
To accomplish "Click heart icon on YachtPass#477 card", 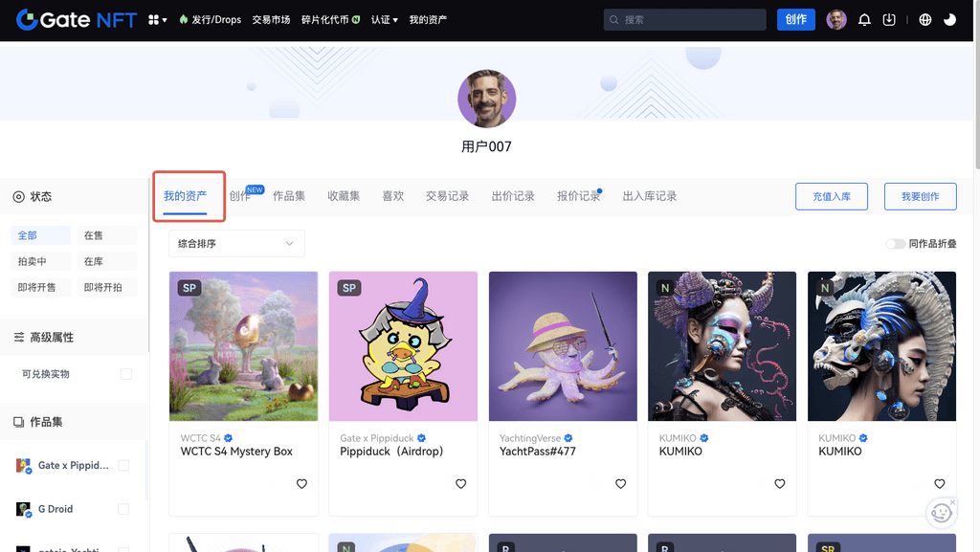I will click(620, 484).
